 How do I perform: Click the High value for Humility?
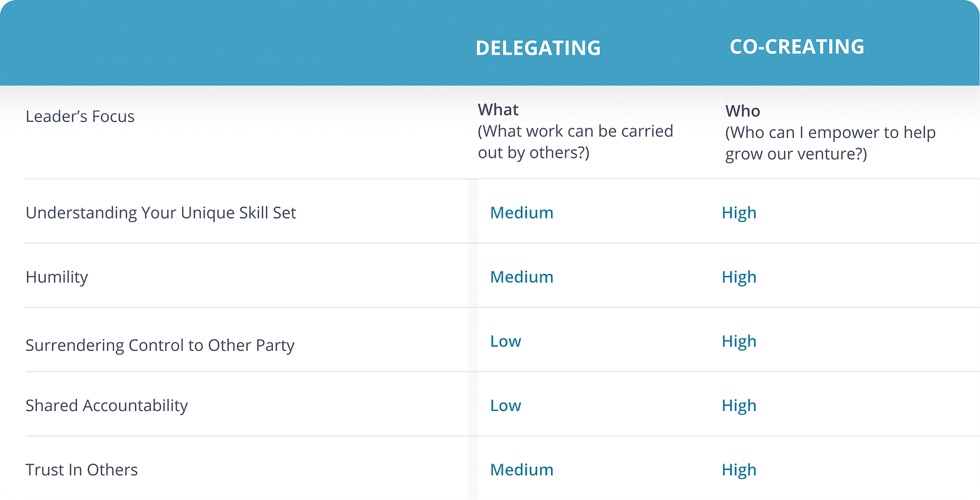(x=739, y=277)
